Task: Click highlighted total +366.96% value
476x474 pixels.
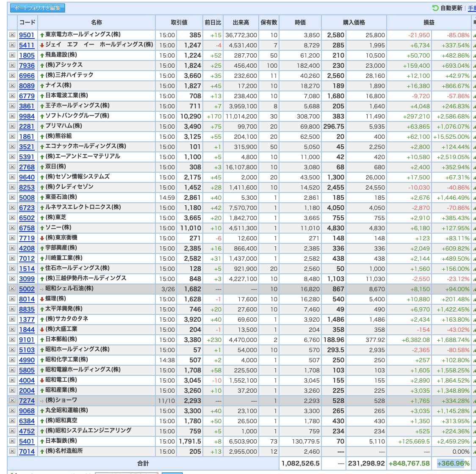Action: click(x=453, y=463)
